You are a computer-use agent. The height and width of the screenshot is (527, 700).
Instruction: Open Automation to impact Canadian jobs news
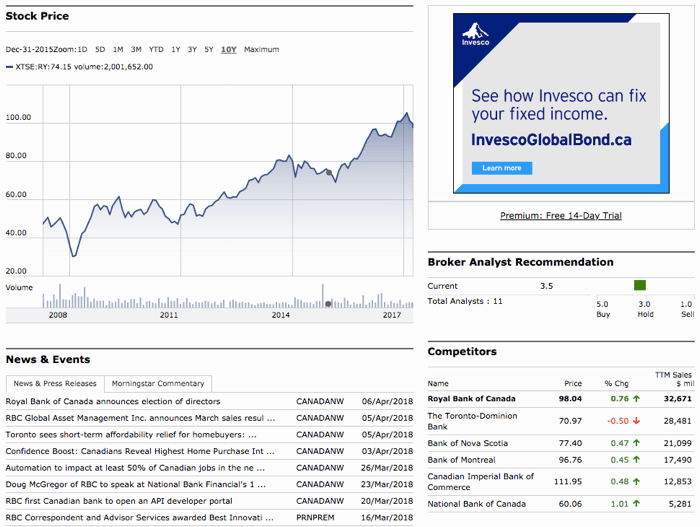(135, 468)
